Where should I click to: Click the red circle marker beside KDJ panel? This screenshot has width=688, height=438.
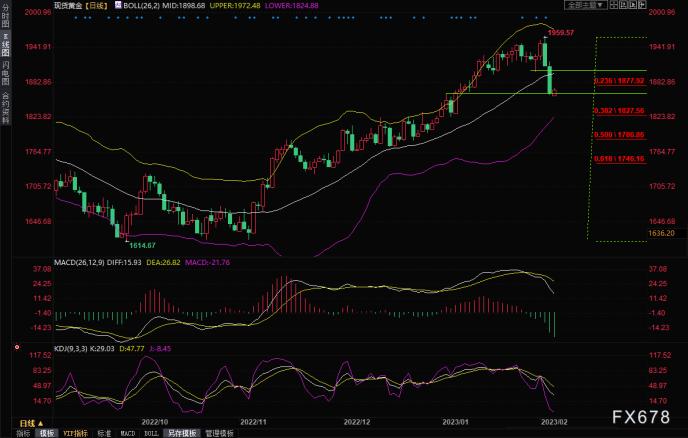click(x=17, y=347)
